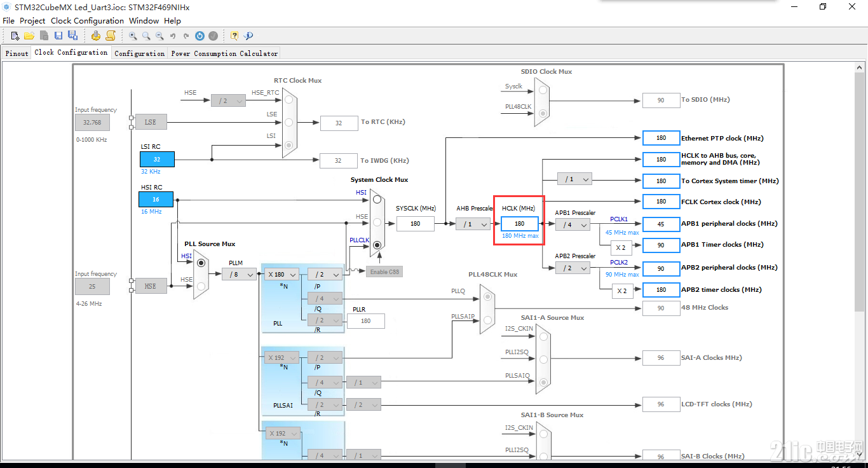
Task: Select I2S_CKIN in the SAI1-A Source Mux
Action: [543, 336]
